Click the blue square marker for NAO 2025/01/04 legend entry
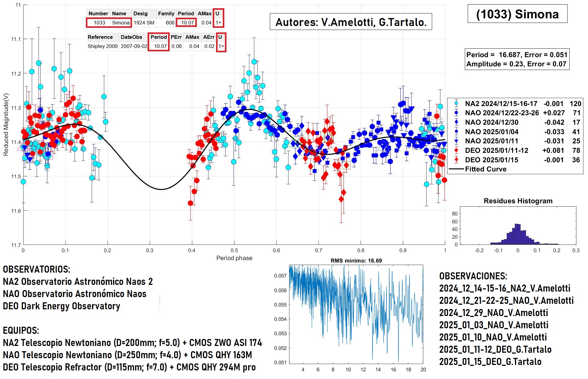This screenshot has height=379, width=588. click(x=456, y=132)
